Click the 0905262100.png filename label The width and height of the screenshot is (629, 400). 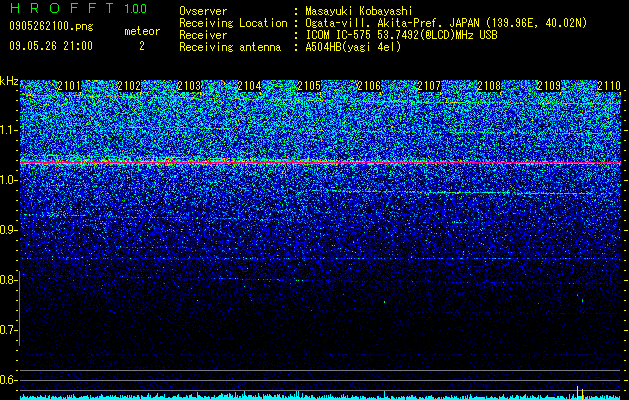pos(51,26)
